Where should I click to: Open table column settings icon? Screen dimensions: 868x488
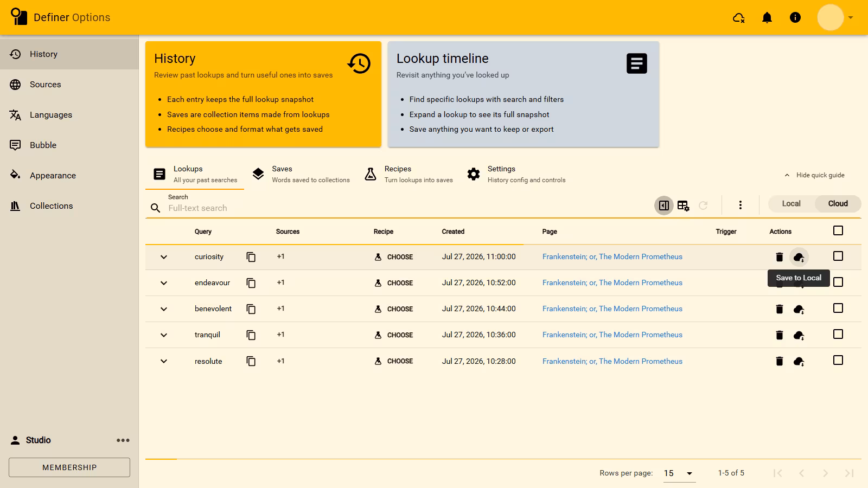pyautogui.click(x=684, y=206)
